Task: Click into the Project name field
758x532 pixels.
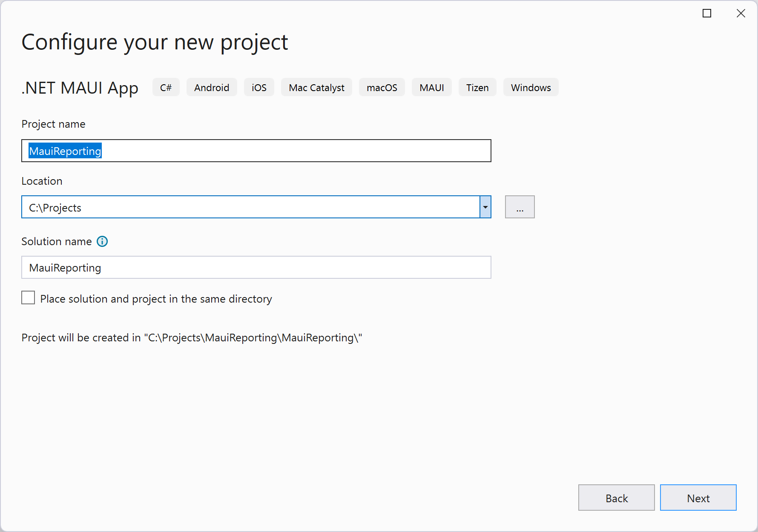Action: point(256,151)
